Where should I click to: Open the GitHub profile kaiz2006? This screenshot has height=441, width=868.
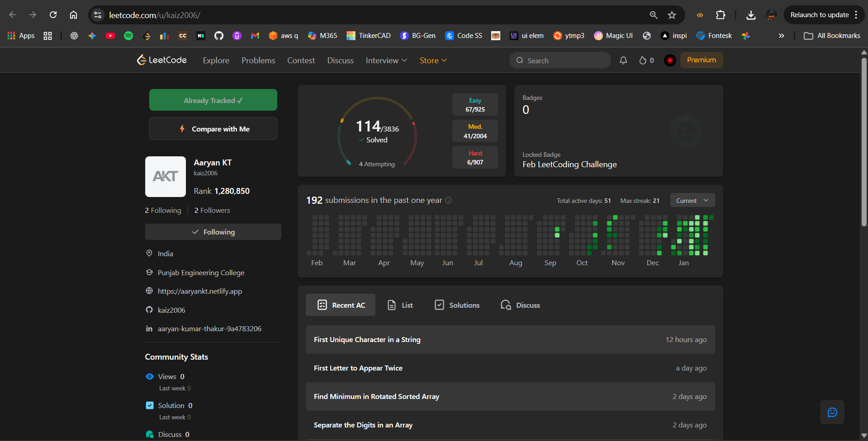(171, 310)
